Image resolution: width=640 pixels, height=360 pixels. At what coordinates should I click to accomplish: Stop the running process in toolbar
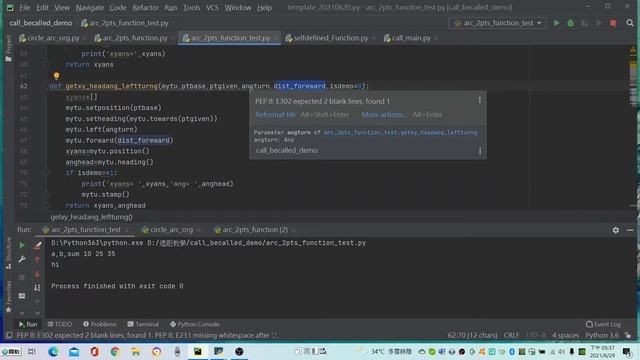(x=613, y=23)
